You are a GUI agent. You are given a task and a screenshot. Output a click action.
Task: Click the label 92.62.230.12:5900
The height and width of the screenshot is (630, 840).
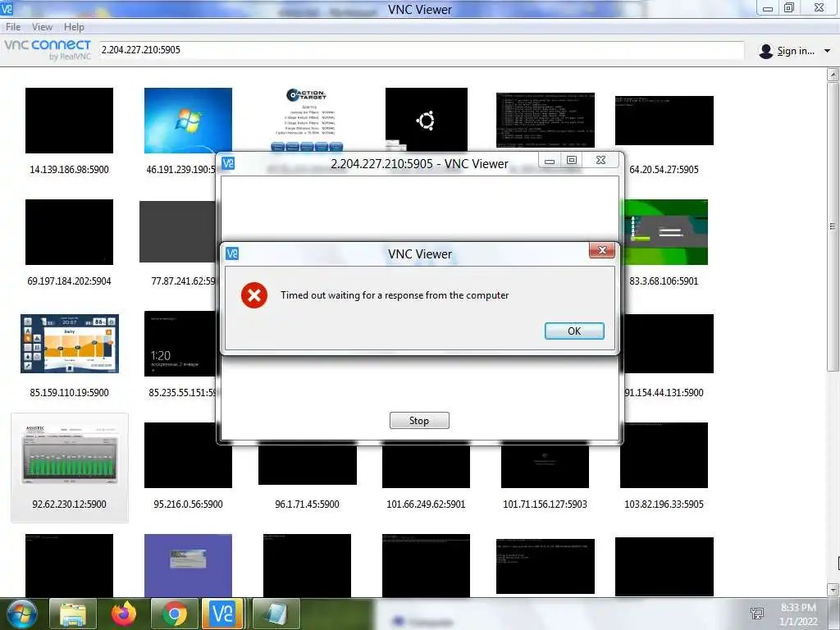pos(69,504)
